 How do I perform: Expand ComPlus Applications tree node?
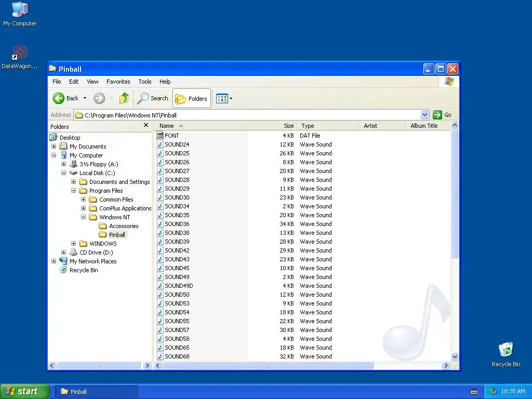tap(83, 208)
